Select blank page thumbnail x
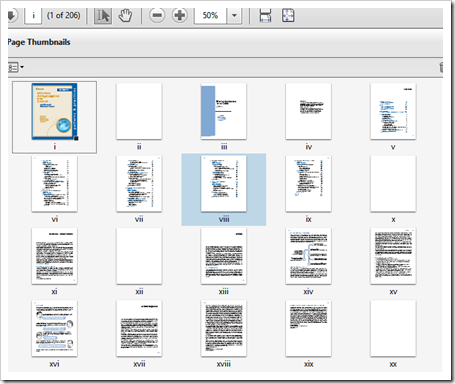Viewport: 455px width, 384px height. point(393,184)
